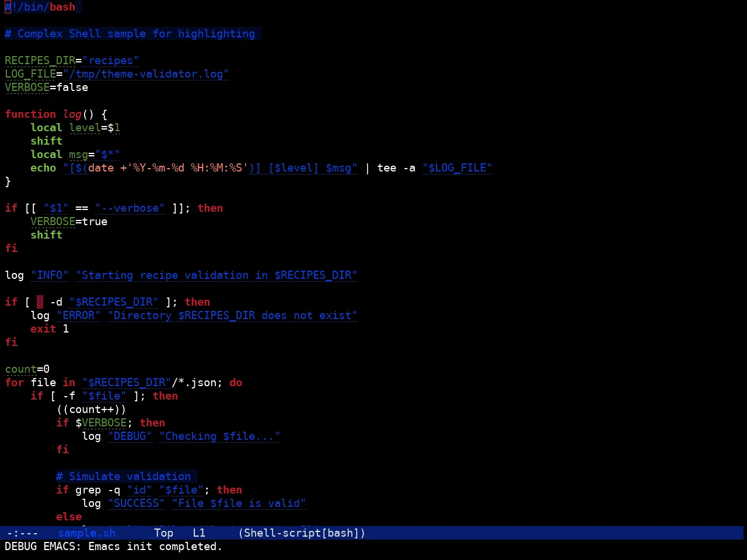This screenshot has height=560, width=747.
Task: Click the "SUCCESS" string
Action: pyautogui.click(x=136, y=503)
